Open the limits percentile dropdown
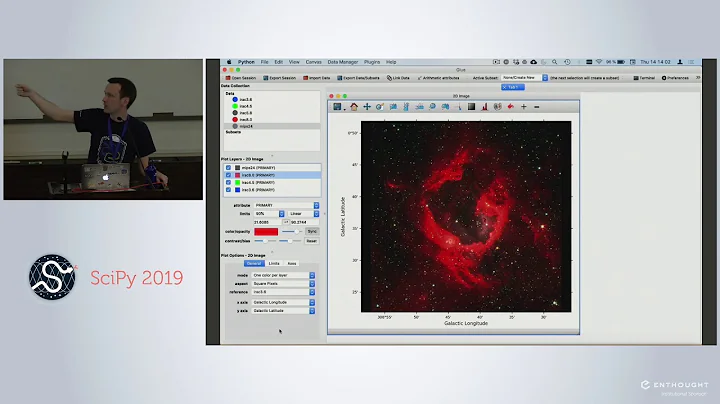The height and width of the screenshot is (404, 720). (269, 214)
